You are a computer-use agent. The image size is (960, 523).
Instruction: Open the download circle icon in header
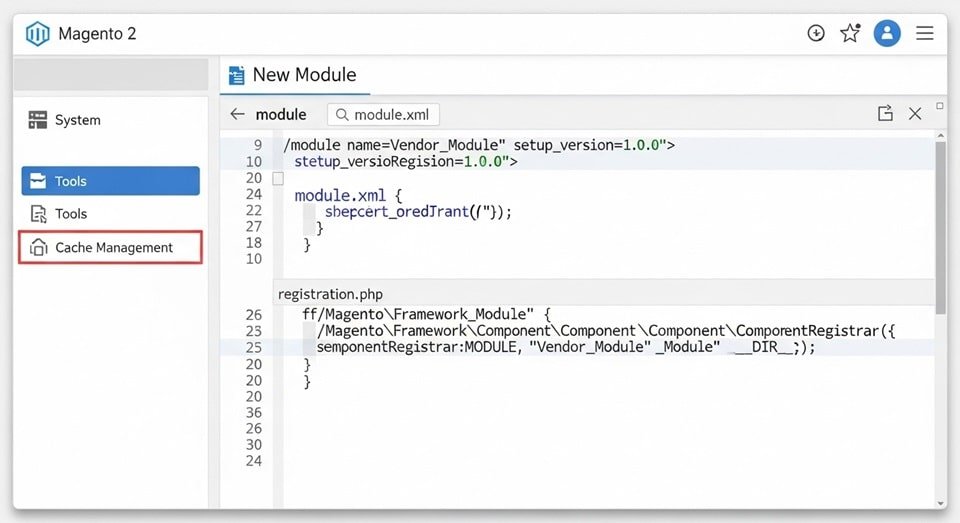(816, 33)
